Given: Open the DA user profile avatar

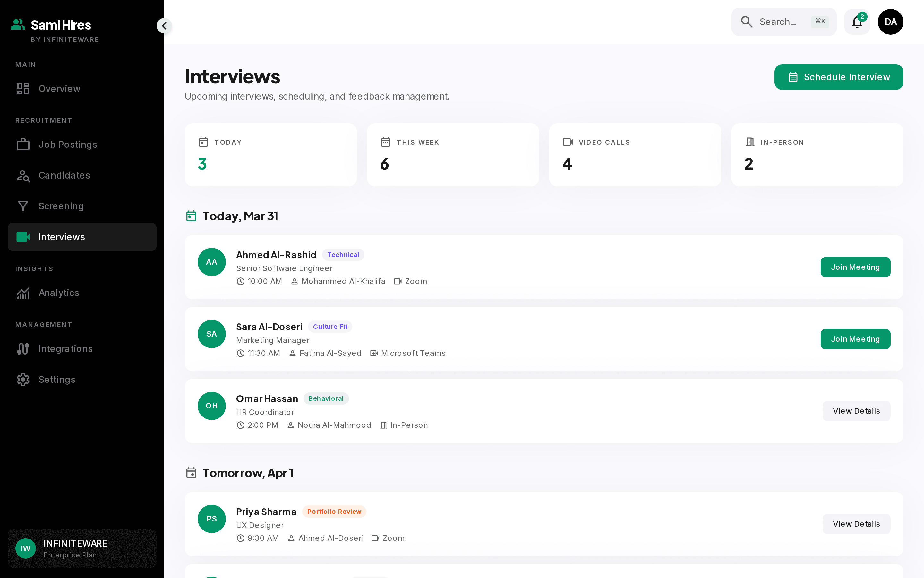Looking at the screenshot, I should tap(890, 22).
